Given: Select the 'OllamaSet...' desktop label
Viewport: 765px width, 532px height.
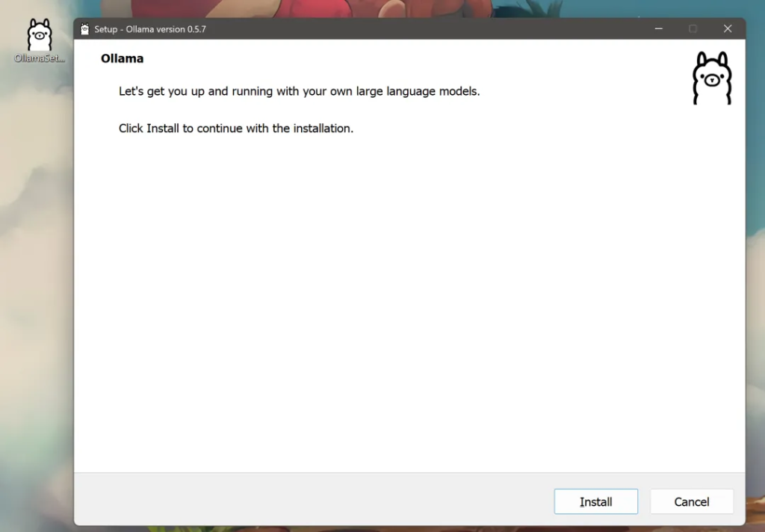Looking at the screenshot, I should 39,58.
